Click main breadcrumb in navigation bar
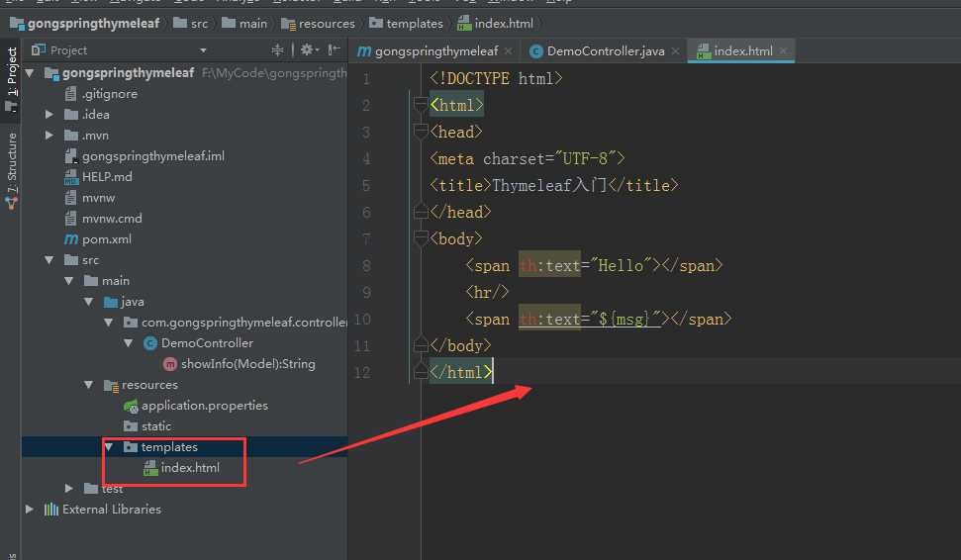Viewport: 961px width, 560px height. 244,24
